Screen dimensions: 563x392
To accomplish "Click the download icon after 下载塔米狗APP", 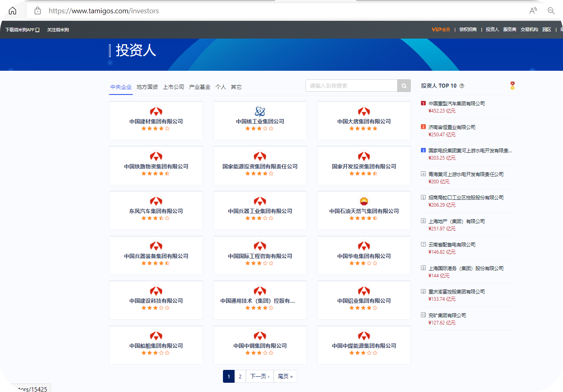I will tap(37, 29).
